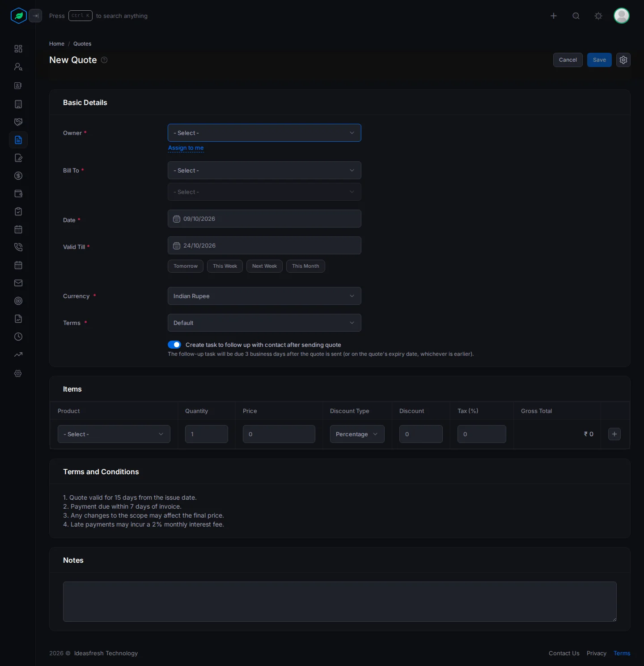Add an item row with plus button
Screen dimensions: 644x666
(x=614, y=434)
